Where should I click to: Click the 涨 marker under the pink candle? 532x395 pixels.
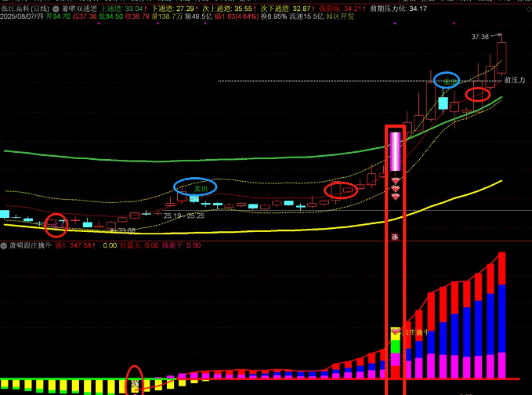(395, 237)
